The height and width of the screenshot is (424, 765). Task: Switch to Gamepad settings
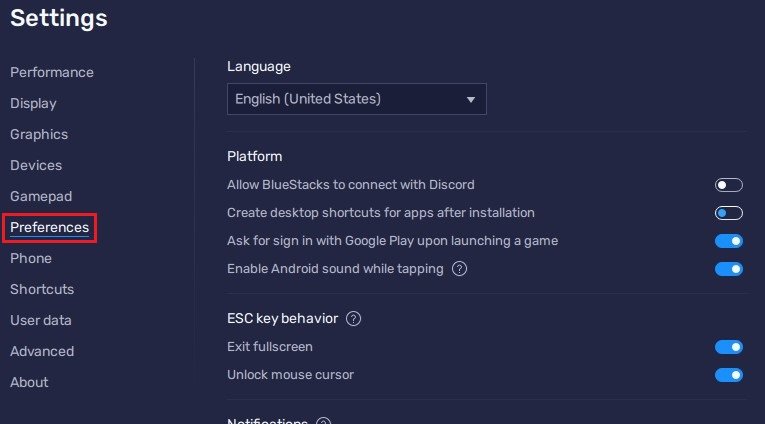pos(41,196)
